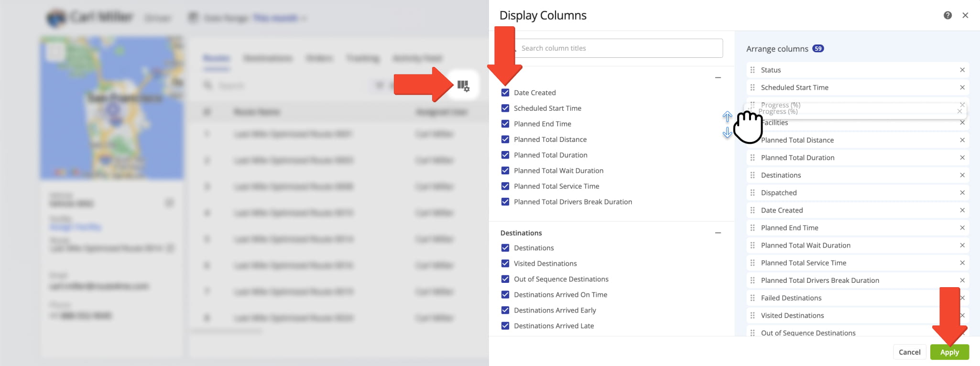Uncheck the Date Created checkbox
The height and width of the screenshot is (366, 980).
coord(505,93)
